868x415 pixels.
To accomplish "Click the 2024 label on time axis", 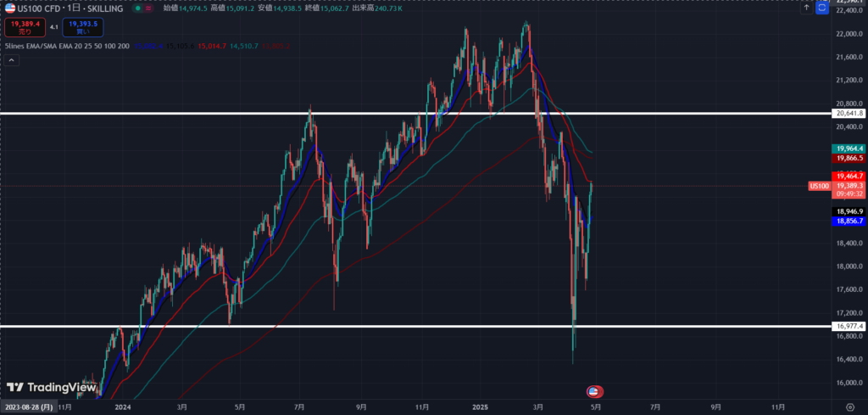I will click(x=124, y=407).
